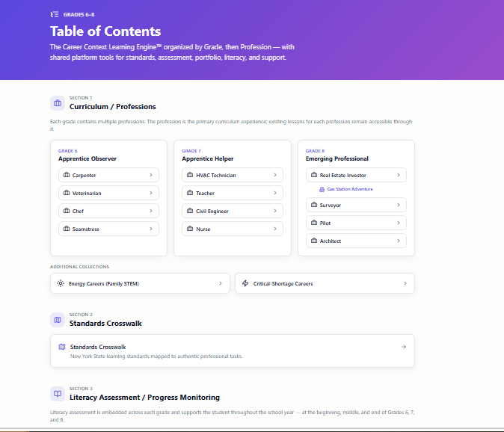The height and width of the screenshot is (432, 504).
Task: Expand the Teacher row chevron
Action: 275,193
